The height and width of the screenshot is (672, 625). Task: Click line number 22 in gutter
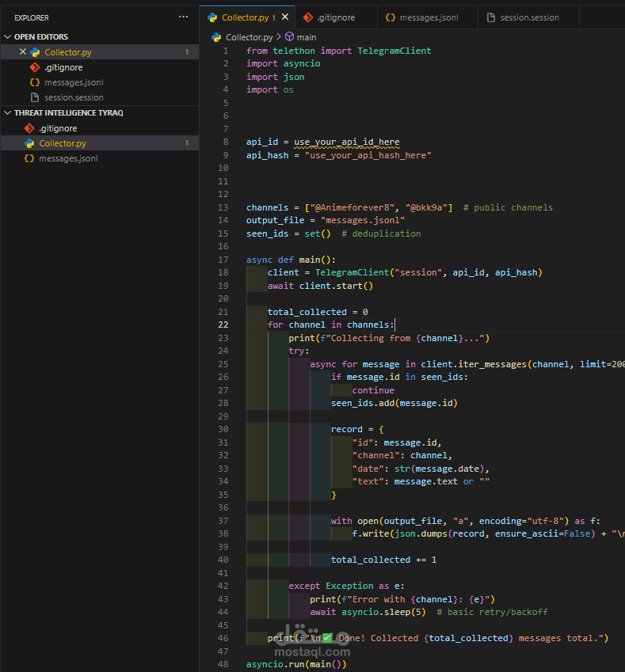223,325
